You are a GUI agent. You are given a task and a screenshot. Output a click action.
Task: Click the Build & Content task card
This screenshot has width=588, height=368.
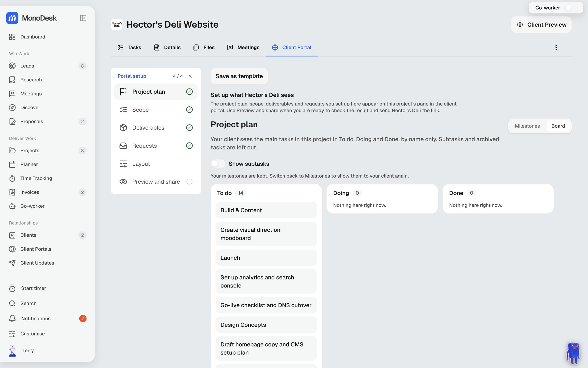[x=266, y=210]
